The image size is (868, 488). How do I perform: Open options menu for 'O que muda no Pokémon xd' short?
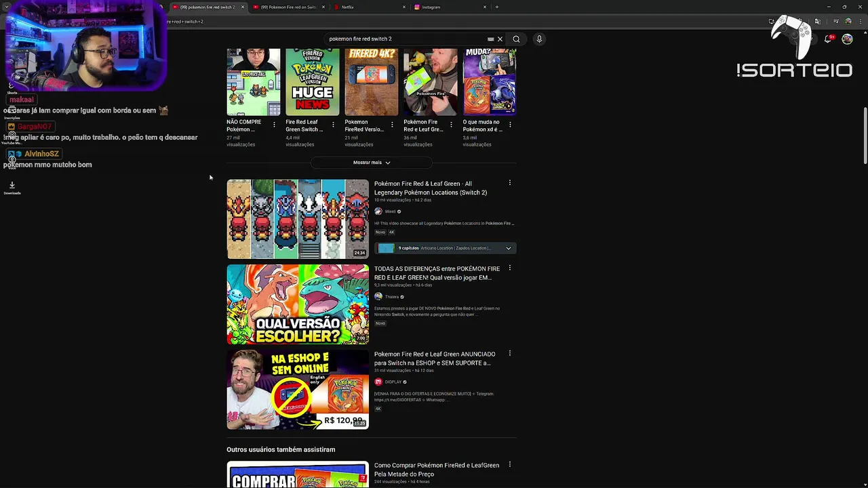510,125
